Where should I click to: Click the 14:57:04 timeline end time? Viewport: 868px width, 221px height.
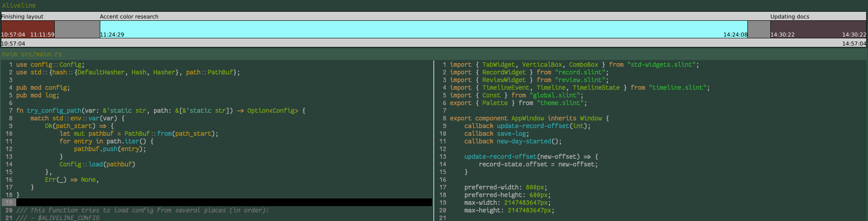coord(854,44)
